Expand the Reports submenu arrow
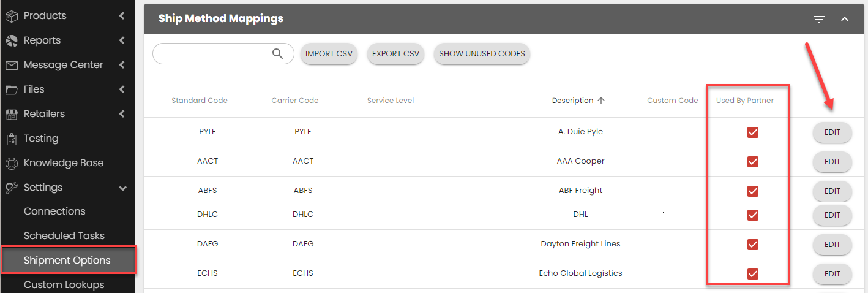 tap(122, 40)
